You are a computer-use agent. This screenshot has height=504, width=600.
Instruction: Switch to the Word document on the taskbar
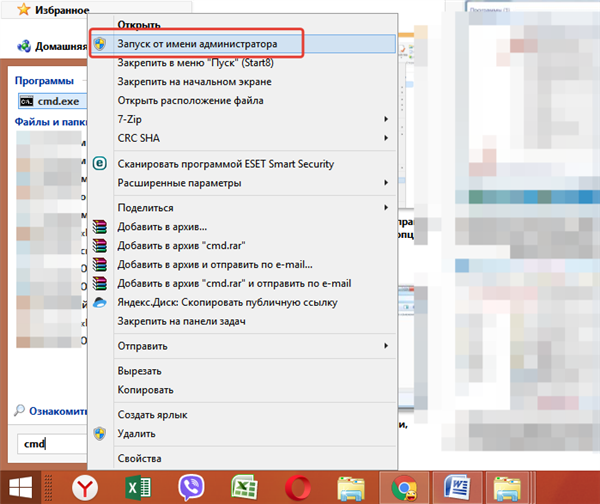click(x=457, y=488)
